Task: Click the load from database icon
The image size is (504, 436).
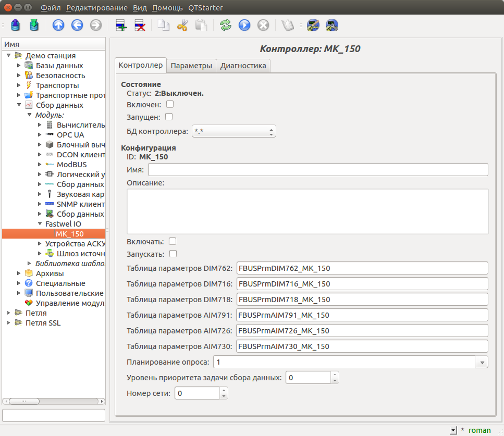Action: pyautogui.click(x=15, y=25)
